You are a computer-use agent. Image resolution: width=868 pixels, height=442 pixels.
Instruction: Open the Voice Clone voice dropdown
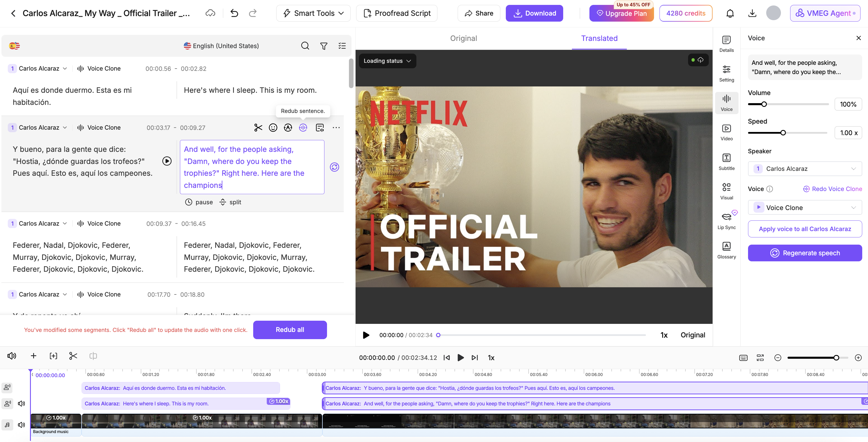tap(805, 207)
